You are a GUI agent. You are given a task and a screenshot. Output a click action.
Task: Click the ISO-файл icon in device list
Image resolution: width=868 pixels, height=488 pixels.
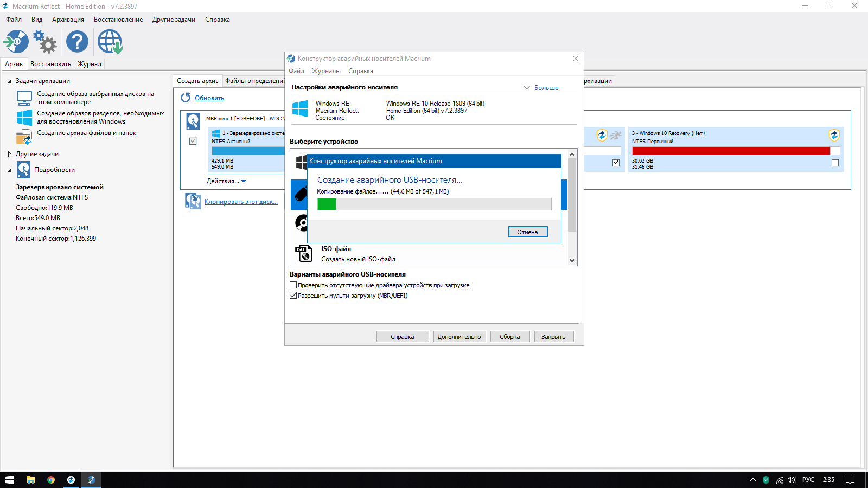point(303,253)
